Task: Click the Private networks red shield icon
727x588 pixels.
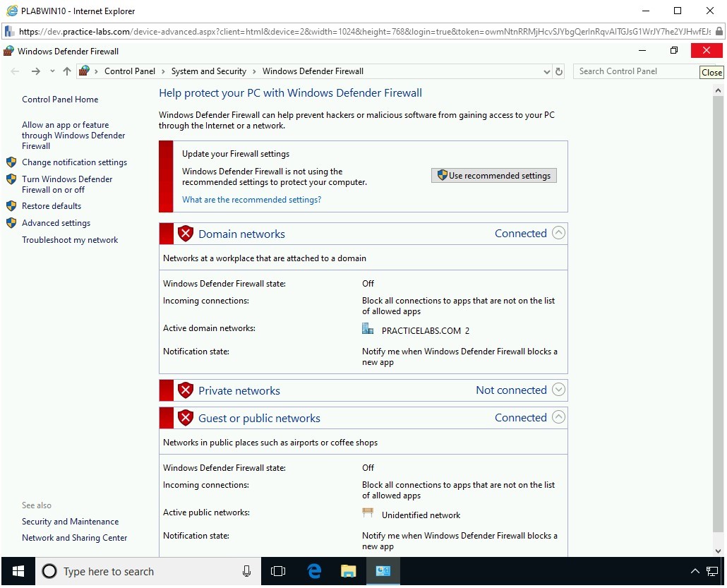Action: click(x=186, y=390)
